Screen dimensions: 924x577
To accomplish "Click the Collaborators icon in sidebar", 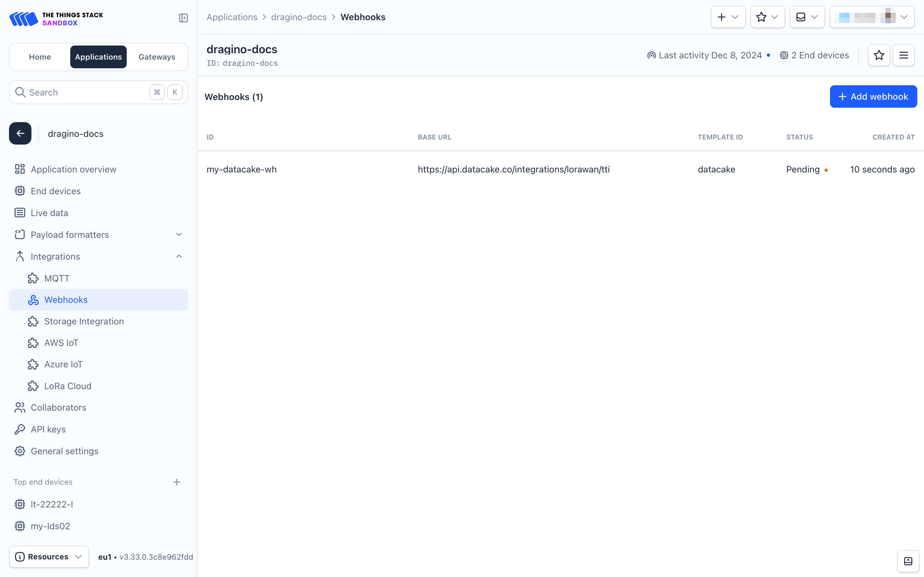I will pos(20,407).
